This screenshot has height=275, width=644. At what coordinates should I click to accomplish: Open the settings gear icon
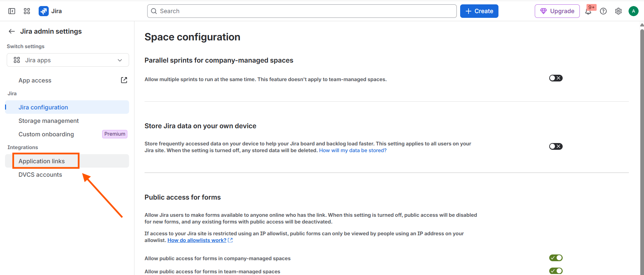tap(618, 11)
